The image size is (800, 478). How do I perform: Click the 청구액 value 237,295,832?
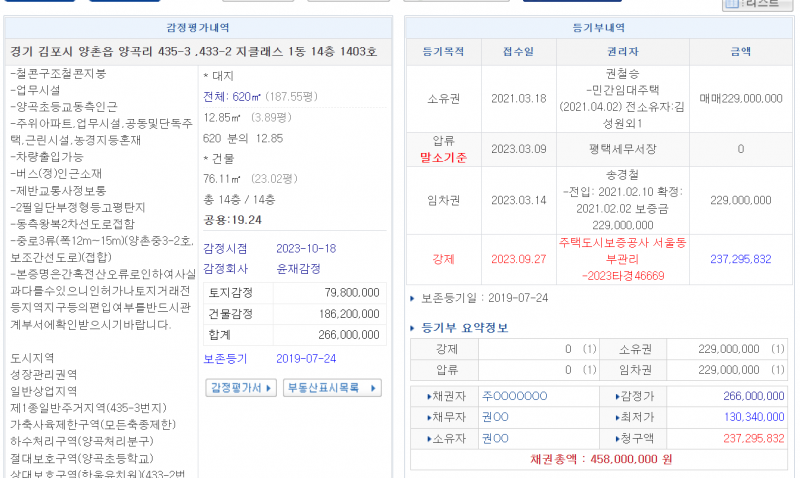coord(753,438)
